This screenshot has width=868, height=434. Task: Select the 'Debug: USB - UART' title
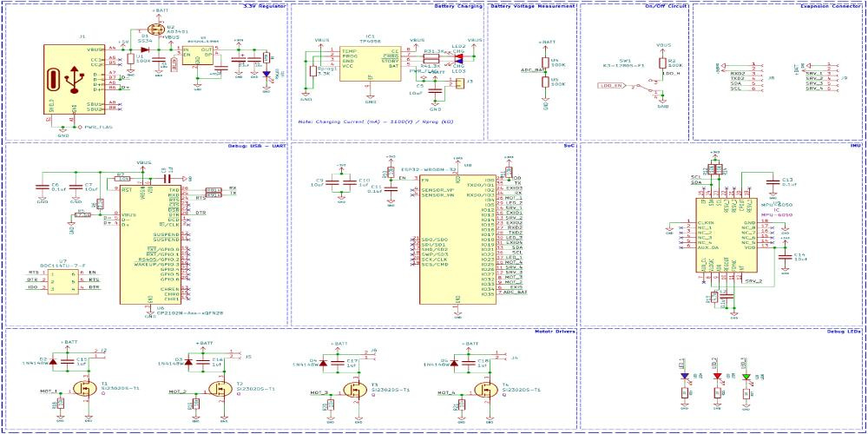pos(256,146)
